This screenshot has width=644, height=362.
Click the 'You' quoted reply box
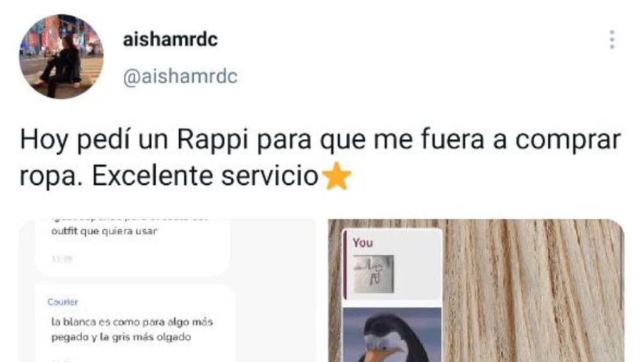[x=392, y=266]
